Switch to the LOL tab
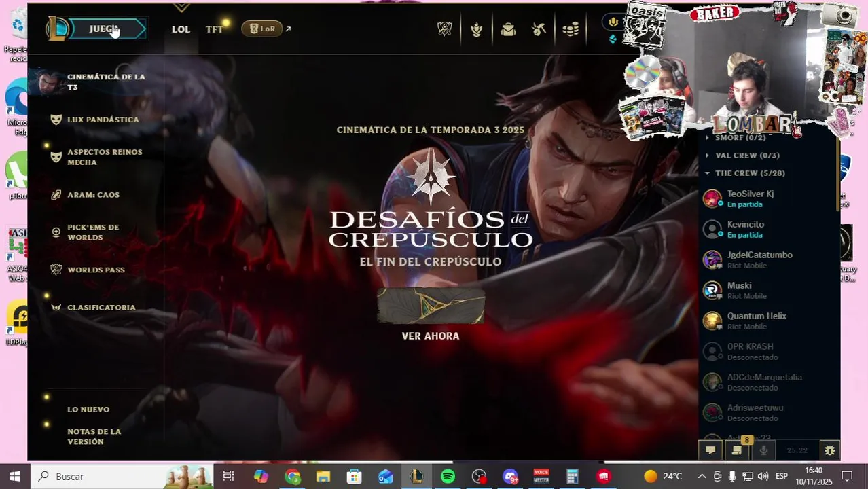The height and width of the screenshot is (489, 868). [181, 29]
